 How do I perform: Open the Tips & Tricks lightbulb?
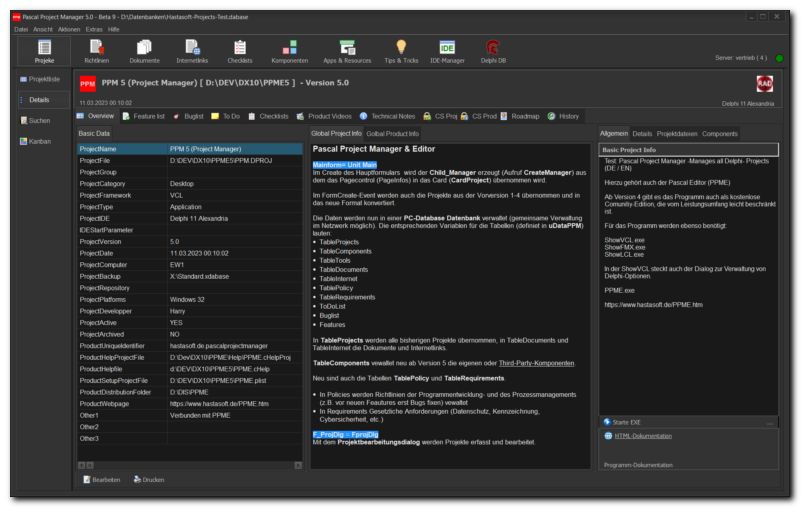click(401, 51)
